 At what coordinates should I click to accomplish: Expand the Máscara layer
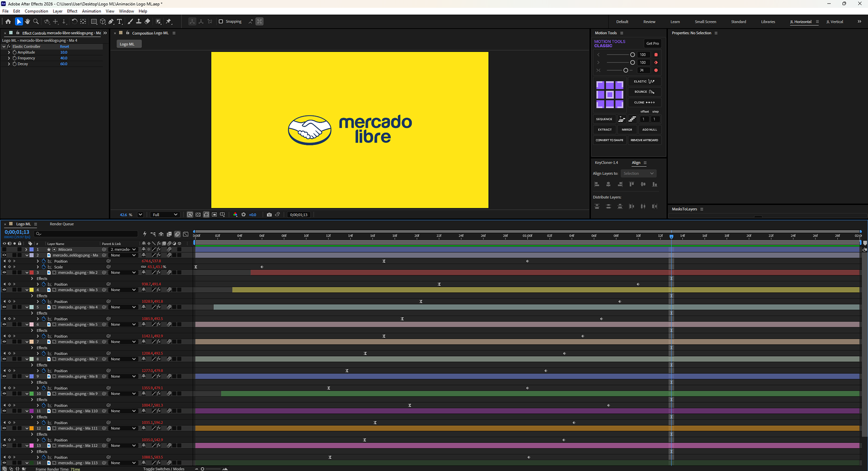26,249
